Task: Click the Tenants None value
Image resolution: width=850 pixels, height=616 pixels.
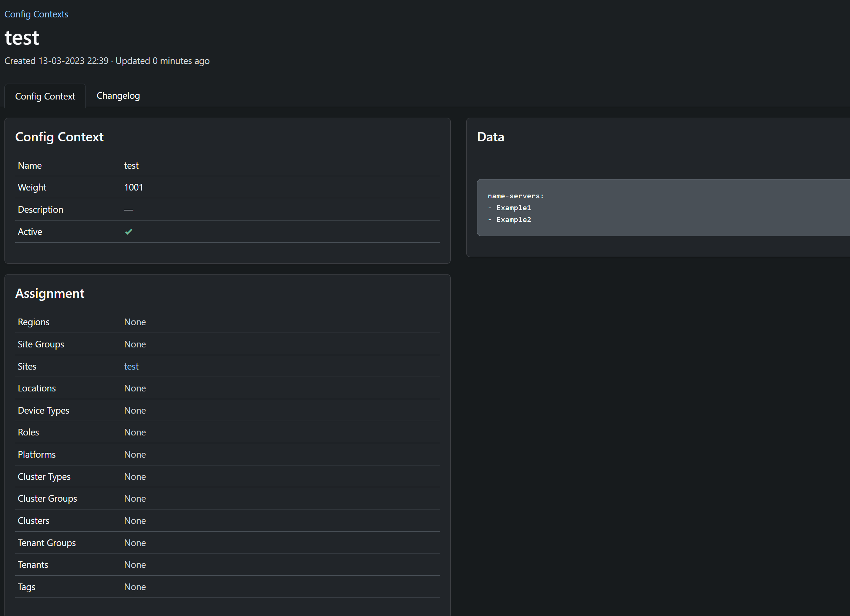Action: [135, 565]
